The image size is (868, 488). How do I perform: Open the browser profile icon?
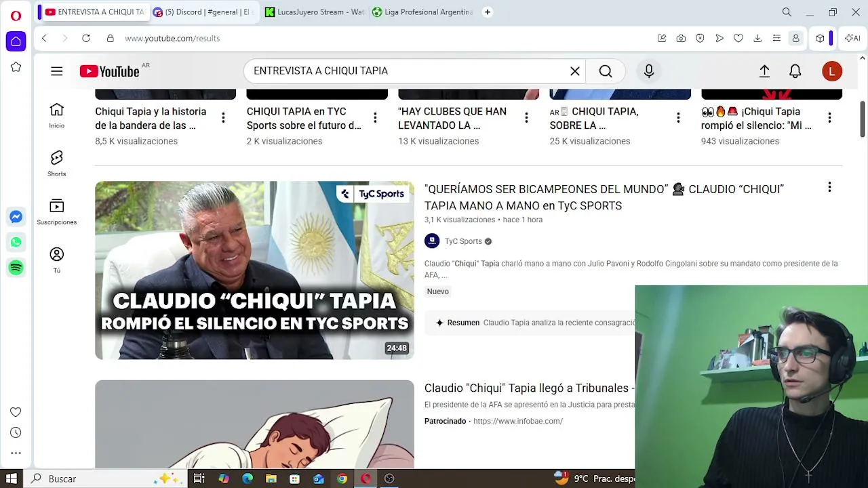tap(796, 39)
